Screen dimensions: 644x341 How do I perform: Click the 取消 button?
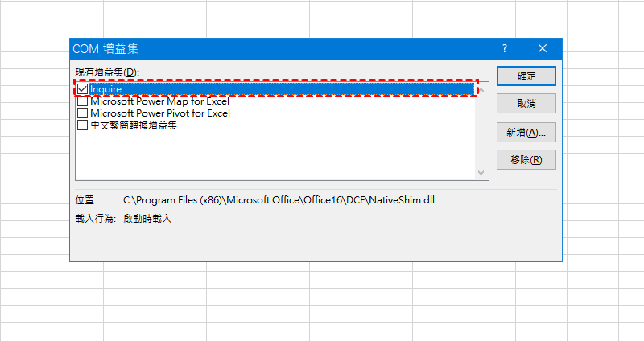tap(526, 104)
